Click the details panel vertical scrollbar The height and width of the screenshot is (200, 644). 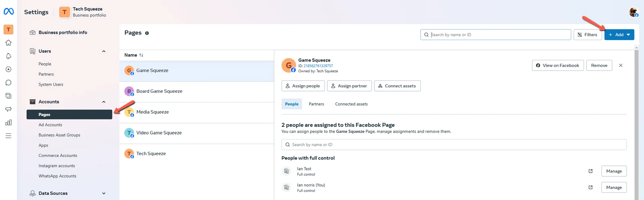coord(636,124)
